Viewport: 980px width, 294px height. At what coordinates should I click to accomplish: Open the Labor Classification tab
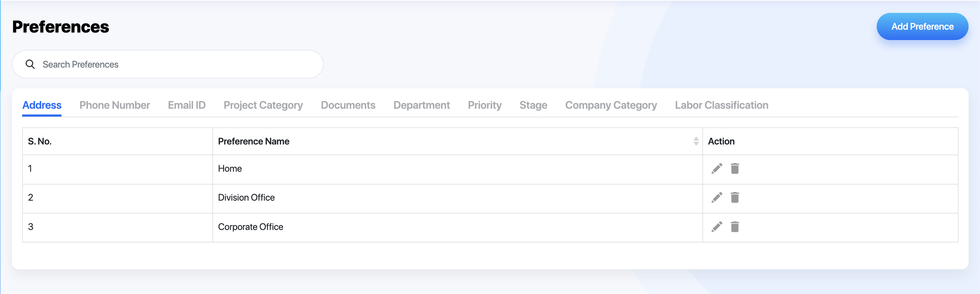coord(722,105)
